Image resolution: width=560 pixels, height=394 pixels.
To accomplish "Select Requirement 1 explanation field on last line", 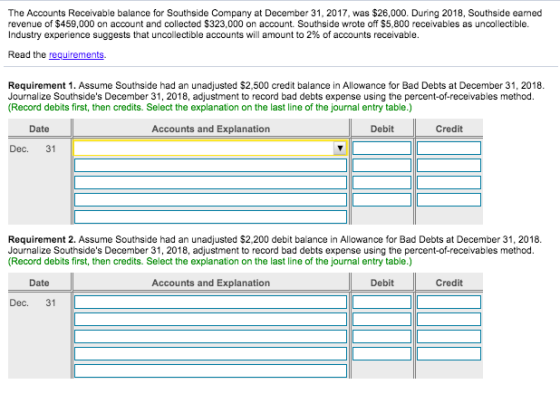I will click(210, 217).
